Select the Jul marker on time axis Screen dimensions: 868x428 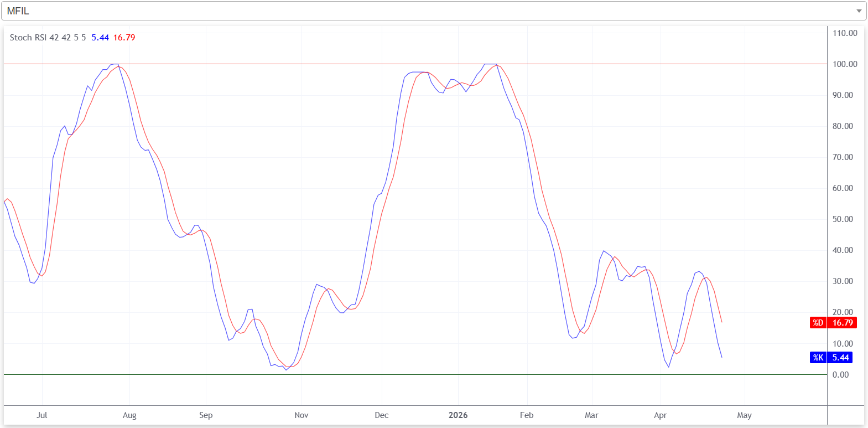point(42,415)
